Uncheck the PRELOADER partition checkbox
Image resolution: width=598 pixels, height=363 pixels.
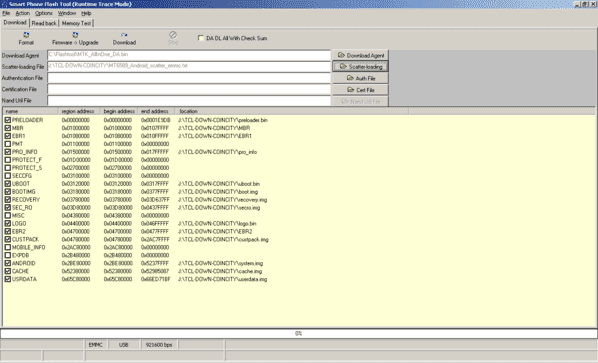pos(8,120)
